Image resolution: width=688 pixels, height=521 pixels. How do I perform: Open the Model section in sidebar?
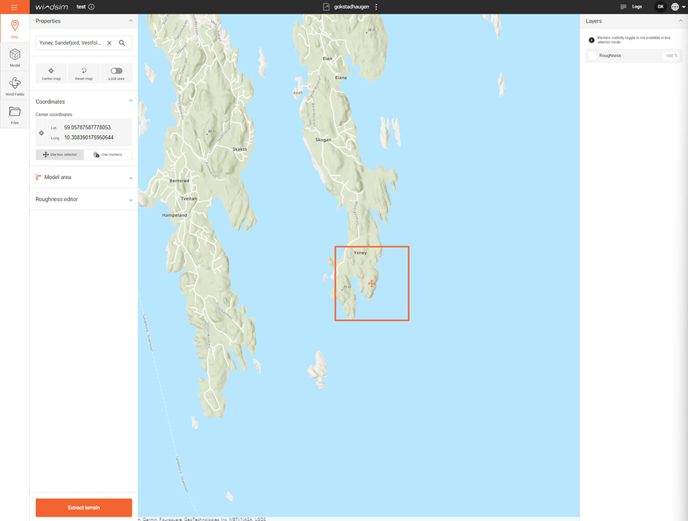pyautogui.click(x=14, y=57)
